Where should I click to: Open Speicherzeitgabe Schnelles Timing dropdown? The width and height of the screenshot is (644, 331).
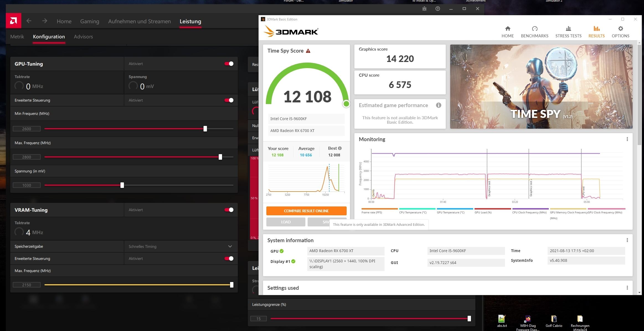(x=181, y=246)
